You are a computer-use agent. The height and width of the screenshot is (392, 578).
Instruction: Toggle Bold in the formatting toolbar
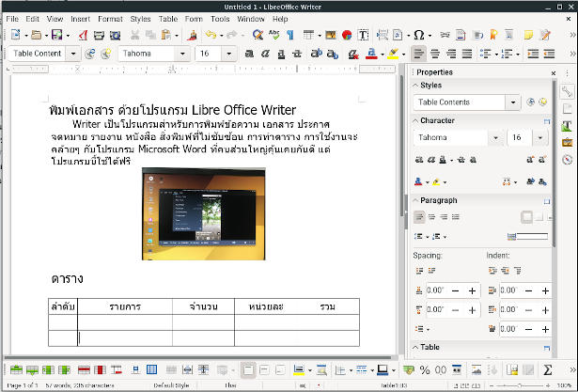click(x=250, y=54)
